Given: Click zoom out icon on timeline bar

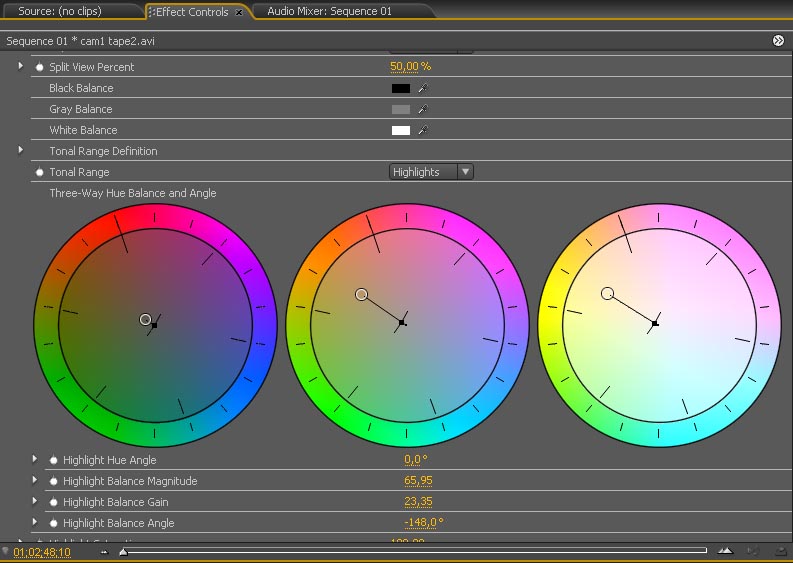Looking at the screenshot, I should (104, 551).
